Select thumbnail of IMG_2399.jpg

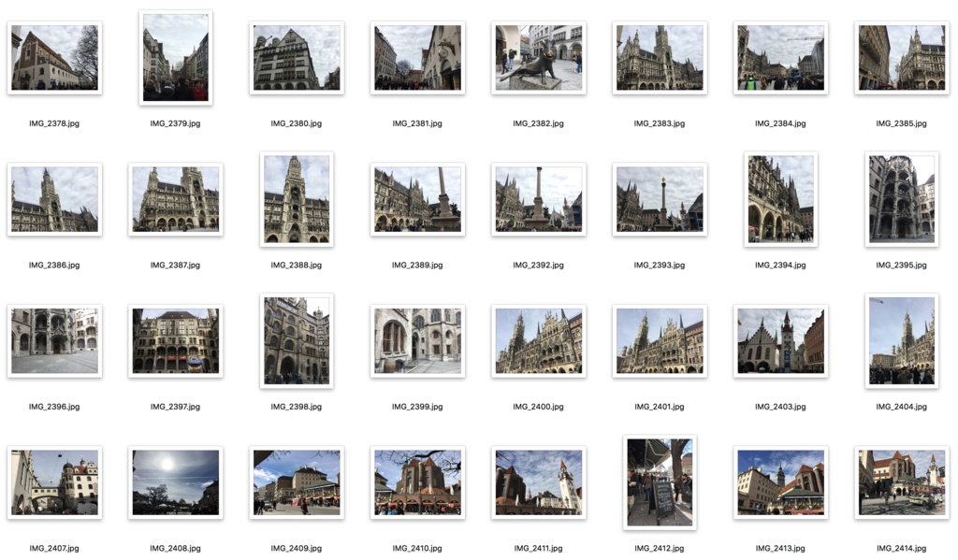pyautogui.click(x=417, y=341)
